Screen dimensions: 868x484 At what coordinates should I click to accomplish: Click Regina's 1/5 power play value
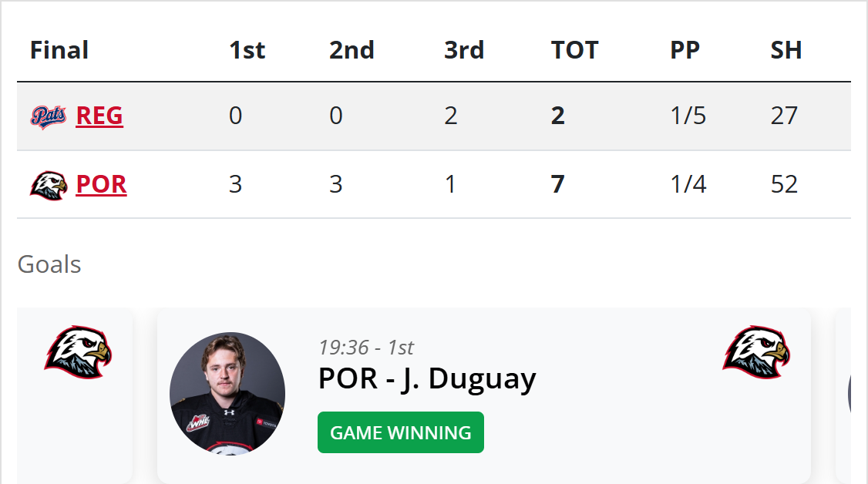688,116
